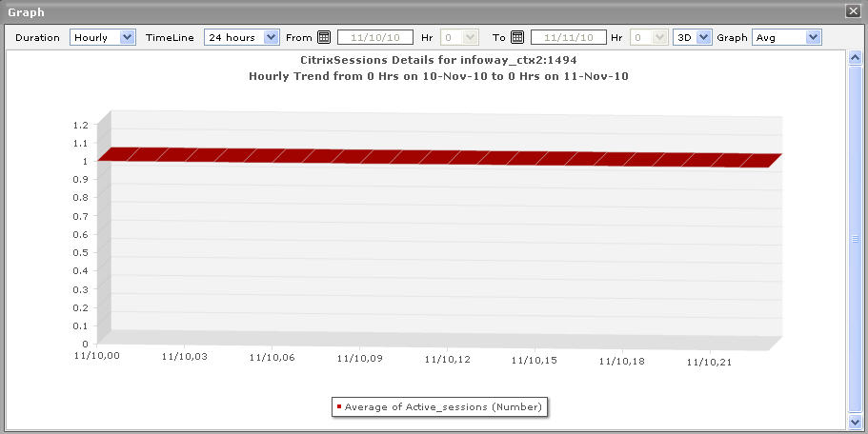
Task: Open the Duration dropdown showing Hourly
Action: 103,38
